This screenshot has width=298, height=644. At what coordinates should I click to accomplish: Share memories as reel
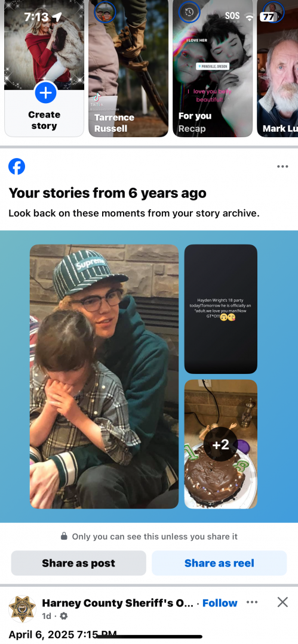point(219,563)
